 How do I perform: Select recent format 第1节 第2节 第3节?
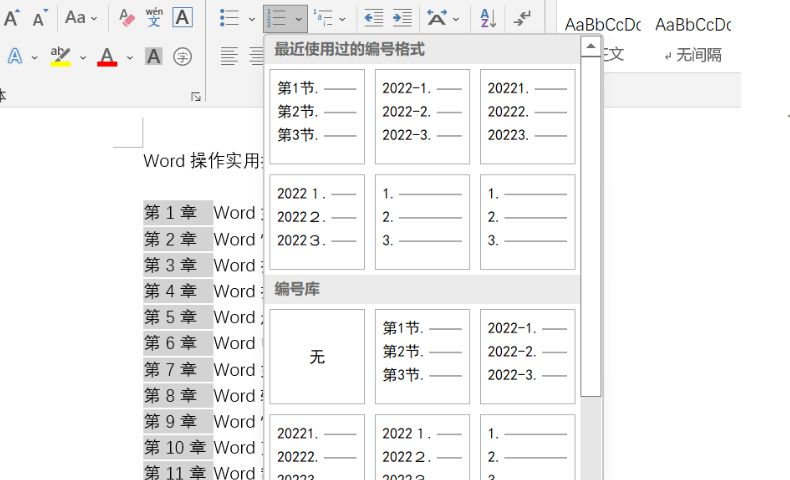tap(317, 117)
